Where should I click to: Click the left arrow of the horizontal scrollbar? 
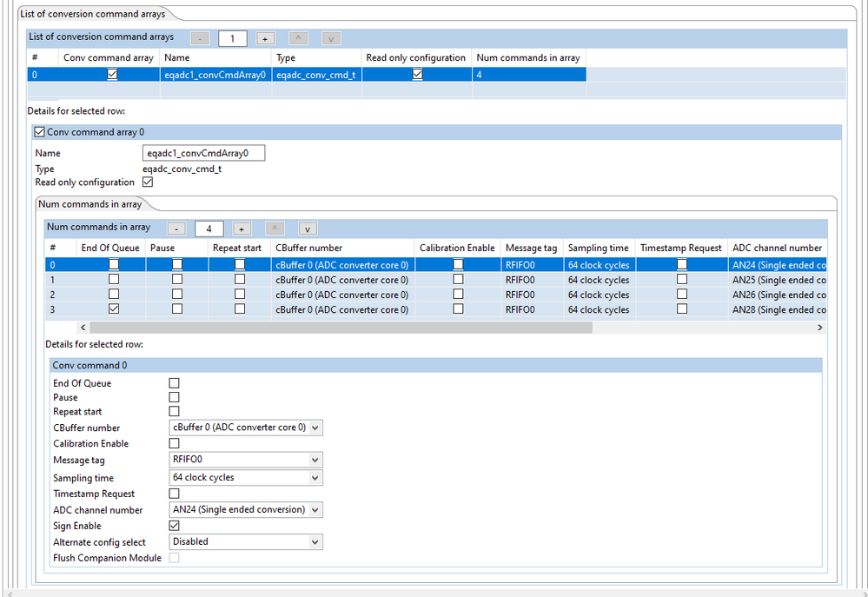tap(83, 327)
